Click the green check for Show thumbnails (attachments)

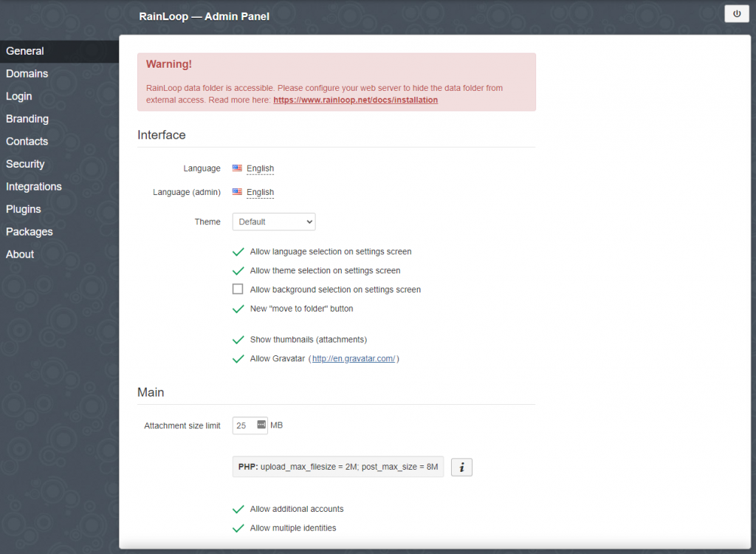(238, 340)
